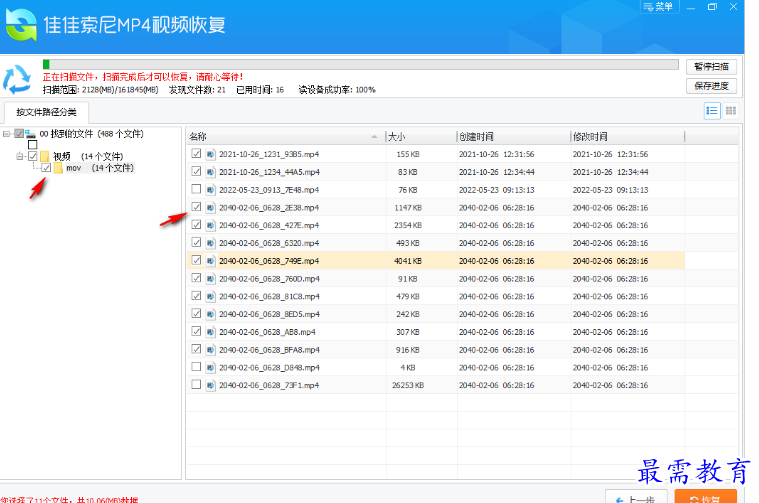
Task: Click the orange 恢复 button
Action: pos(706,498)
